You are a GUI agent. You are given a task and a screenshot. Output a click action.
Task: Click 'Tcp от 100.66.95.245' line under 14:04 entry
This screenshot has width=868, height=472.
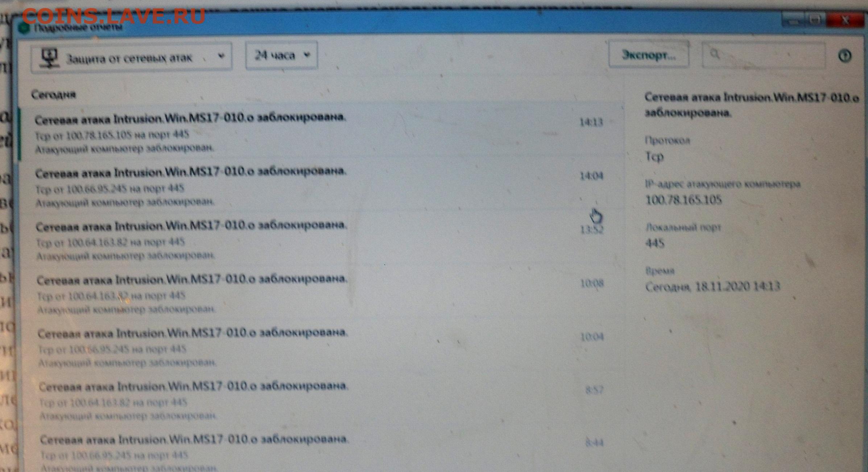point(110,189)
